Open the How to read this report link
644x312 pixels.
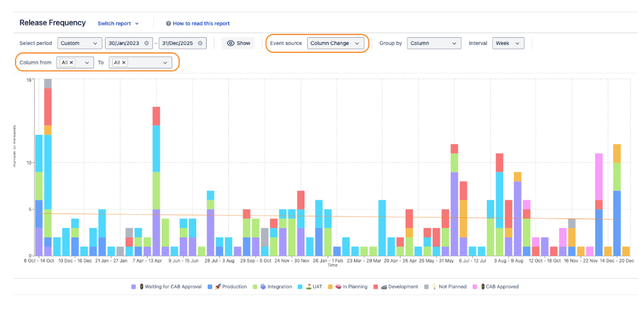click(x=201, y=23)
